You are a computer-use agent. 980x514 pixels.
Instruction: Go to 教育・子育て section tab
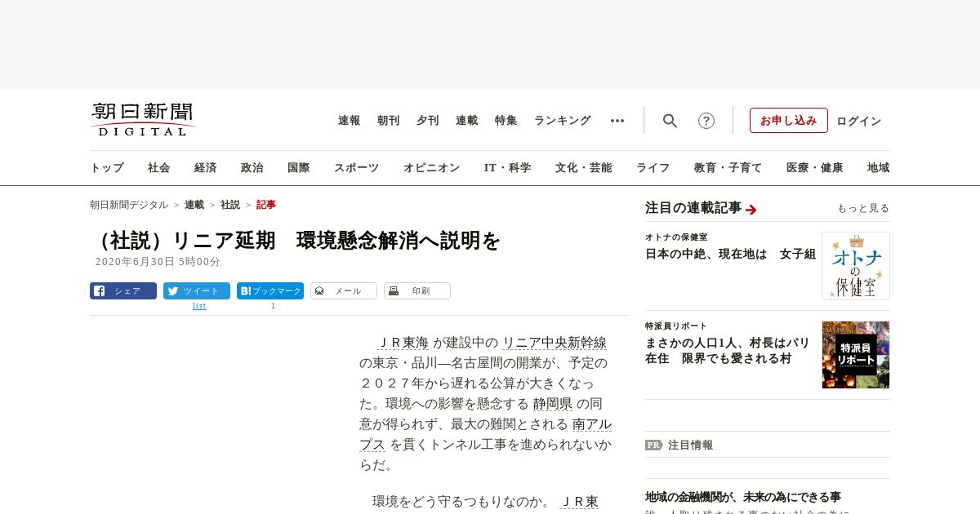pyautogui.click(x=728, y=168)
